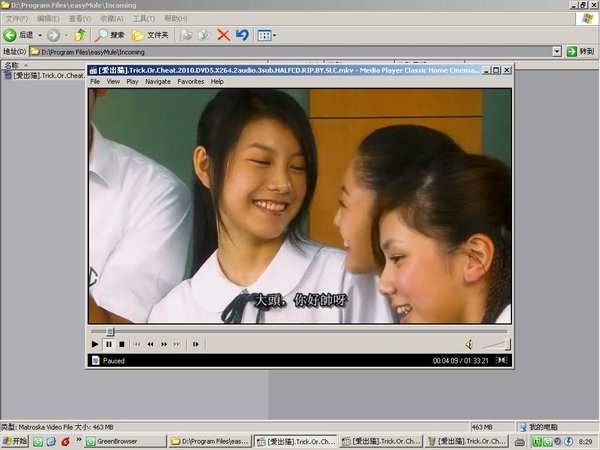
Task: Maximize the Media Player Classic window
Action: pos(496,70)
